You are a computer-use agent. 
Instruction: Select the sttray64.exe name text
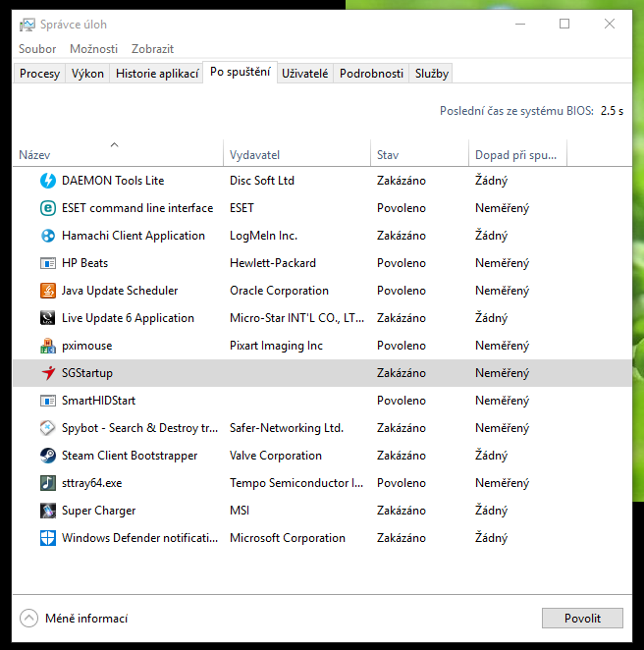[x=91, y=483]
